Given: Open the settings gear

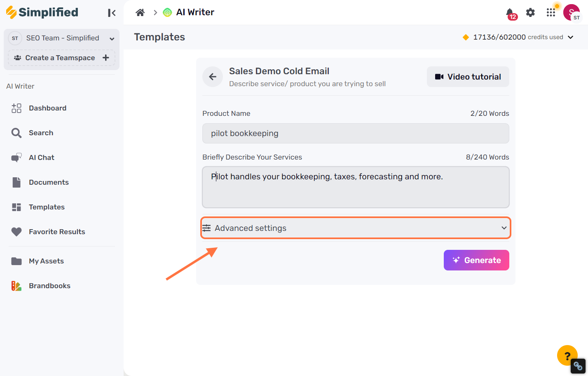Looking at the screenshot, I should (530, 12).
